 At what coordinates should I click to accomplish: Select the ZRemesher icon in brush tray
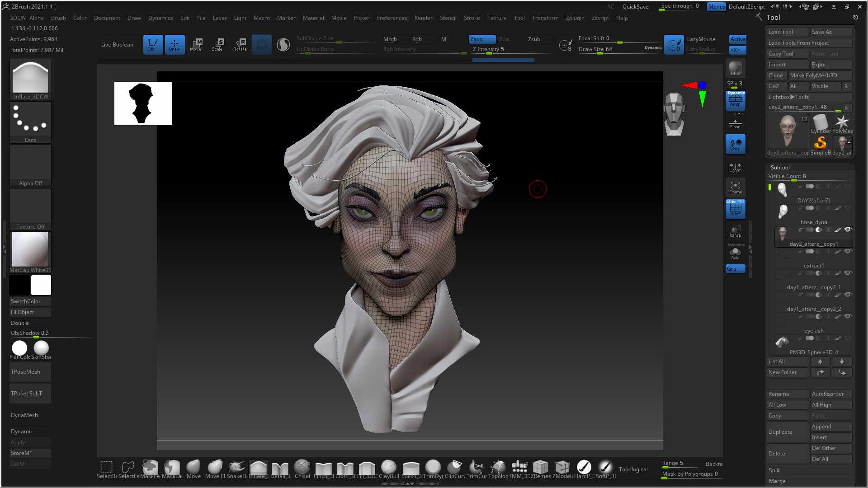pos(540,468)
